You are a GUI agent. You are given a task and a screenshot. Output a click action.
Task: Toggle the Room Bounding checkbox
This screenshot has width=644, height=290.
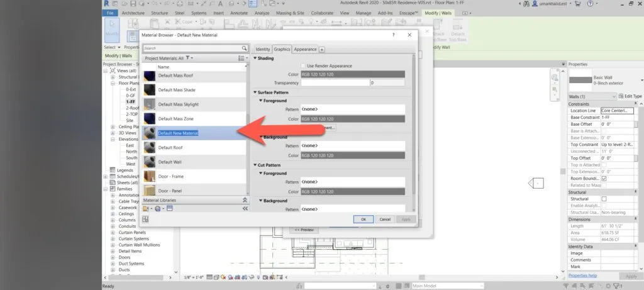(x=604, y=179)
